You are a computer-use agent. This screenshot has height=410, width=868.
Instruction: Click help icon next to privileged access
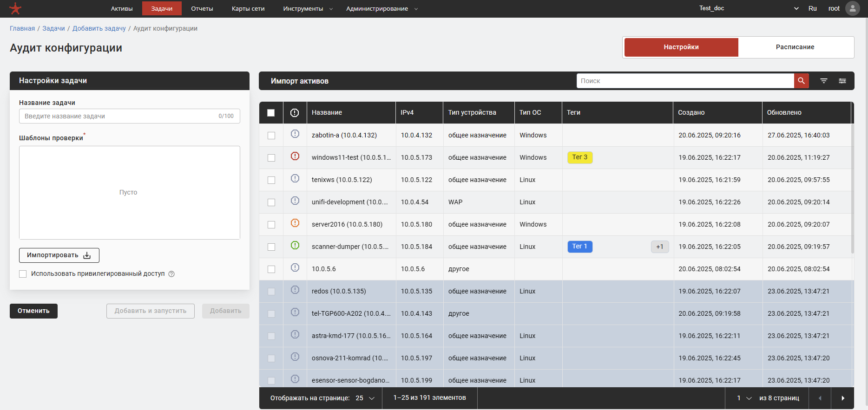click(171, 274)
